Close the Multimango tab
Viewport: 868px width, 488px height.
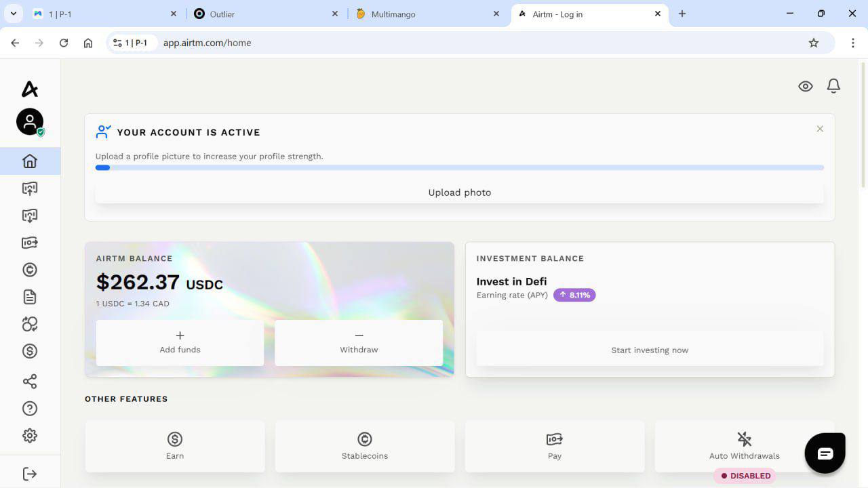(496, 14)
